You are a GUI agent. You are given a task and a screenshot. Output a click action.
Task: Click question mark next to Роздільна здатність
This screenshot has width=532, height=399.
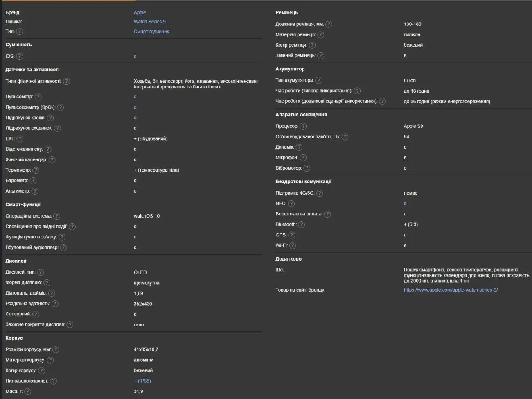55,304
